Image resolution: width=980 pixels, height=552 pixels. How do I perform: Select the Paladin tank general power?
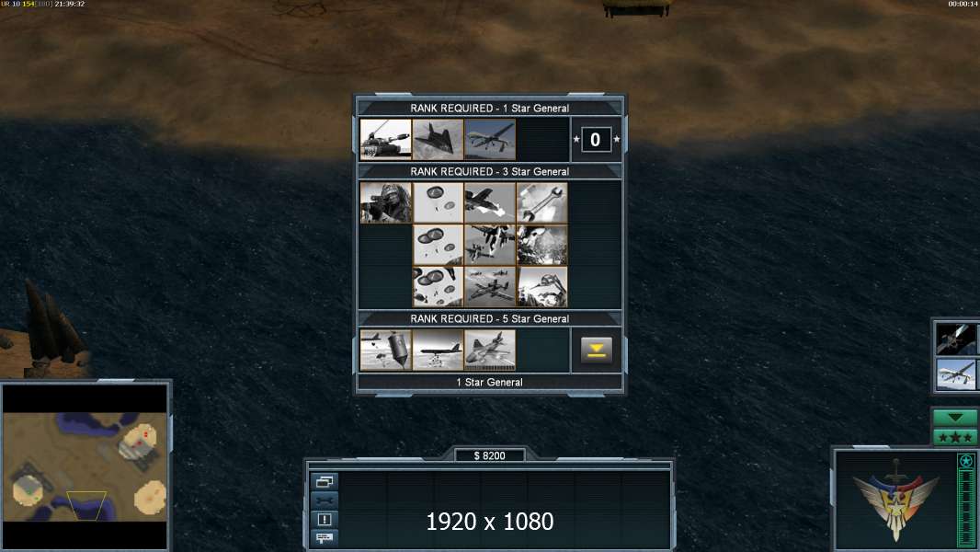pyautogui.click(x=385, y=140)
